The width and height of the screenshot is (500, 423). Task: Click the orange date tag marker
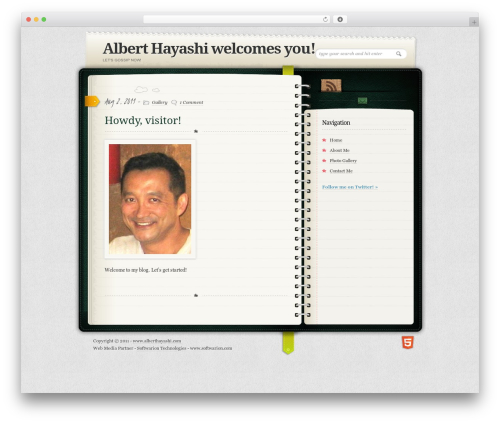pos(92,101)
